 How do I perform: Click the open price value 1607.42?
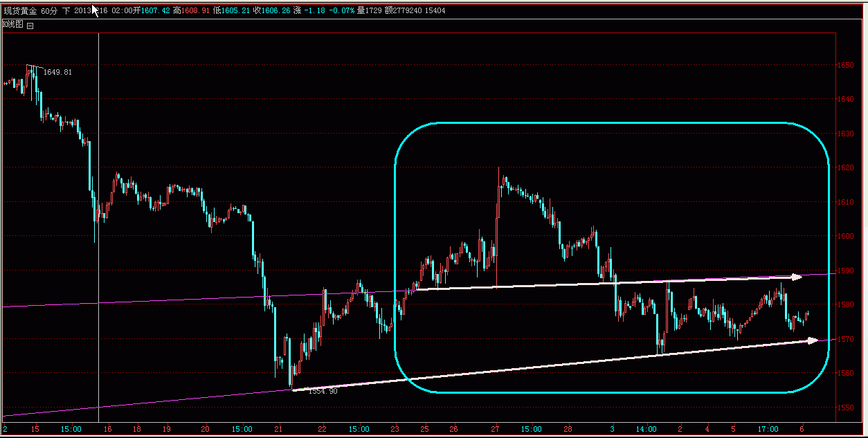pos(156,10)
